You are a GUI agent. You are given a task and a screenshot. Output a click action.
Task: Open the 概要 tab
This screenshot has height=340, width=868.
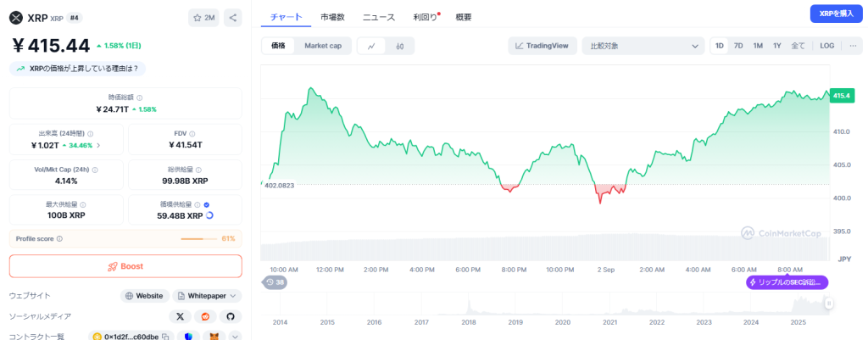(x=464, y=17)
